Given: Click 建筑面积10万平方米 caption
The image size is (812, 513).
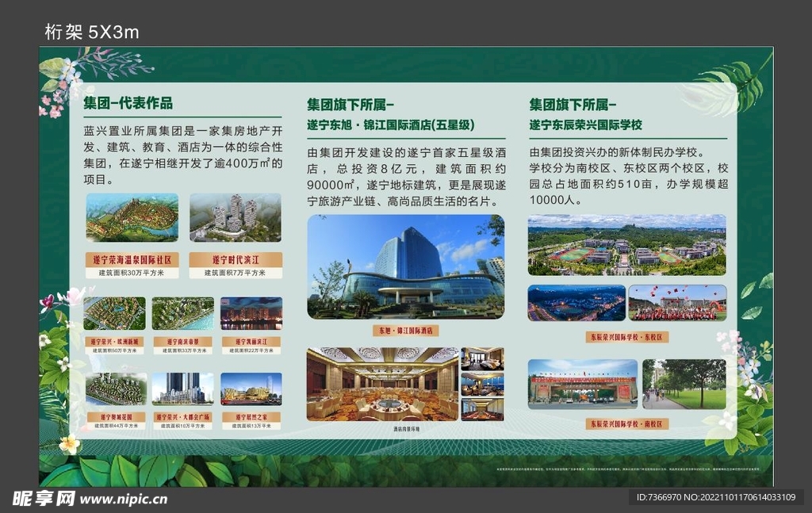Looking at the screenshot, I should tap(183, 426).
